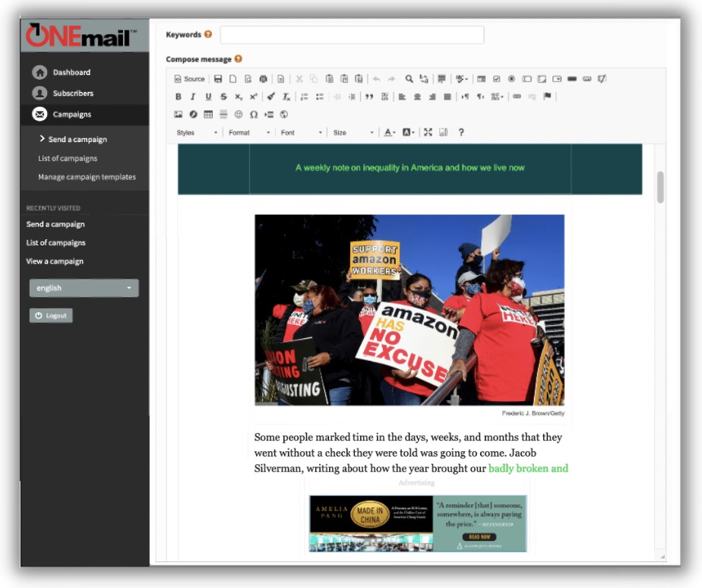The width and height of the screenshot is (702, 588).
Task: Insert a Textarea form element
Action: click(x=542, y=79)
